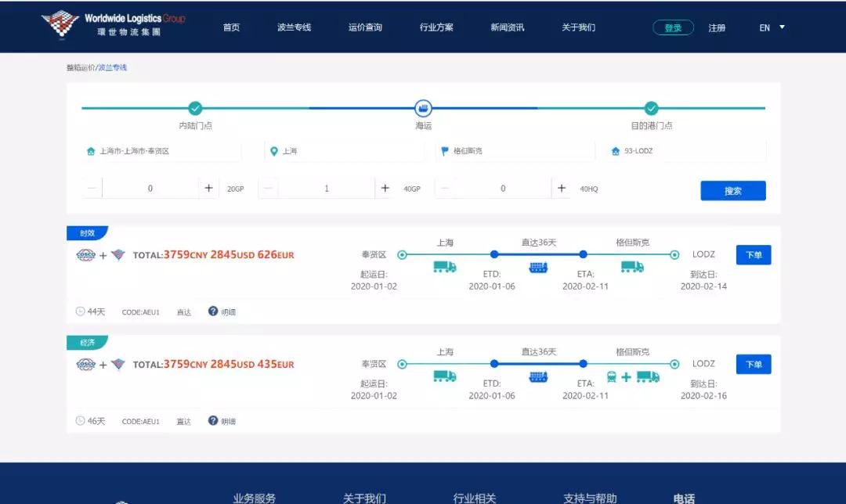
Task: Click the 目的港门点 checkmark step icon
Action: (651, 108)
